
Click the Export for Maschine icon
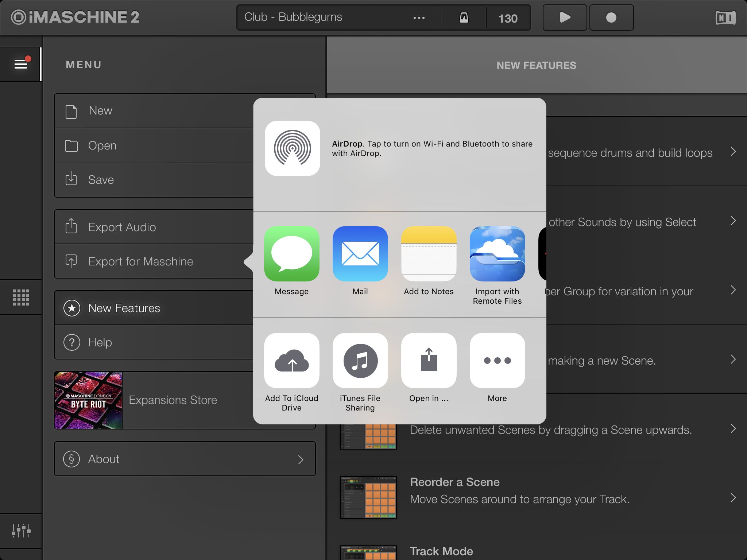(x=71, y=261)
